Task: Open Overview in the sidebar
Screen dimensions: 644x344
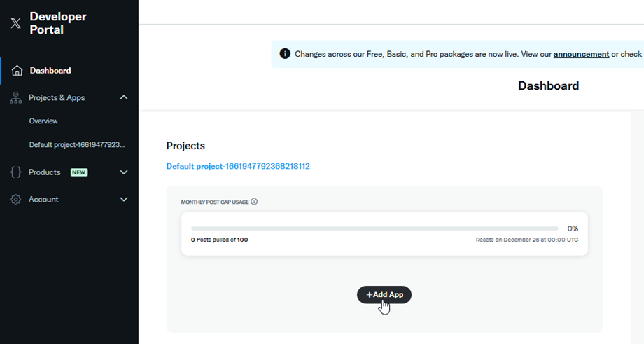Action: tap(43, 121)
